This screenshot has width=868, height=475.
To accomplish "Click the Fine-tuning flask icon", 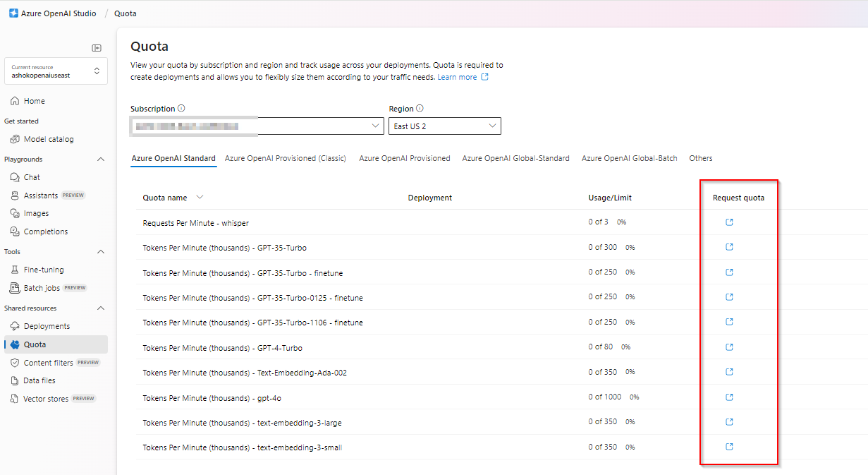I will click(15, 270).
